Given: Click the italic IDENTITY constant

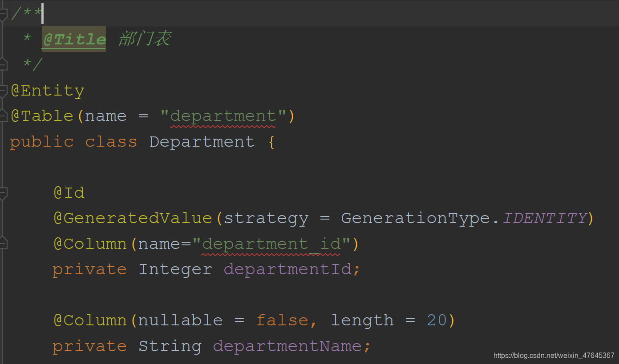Looking at the screenshot, I should tap(545, 218).
